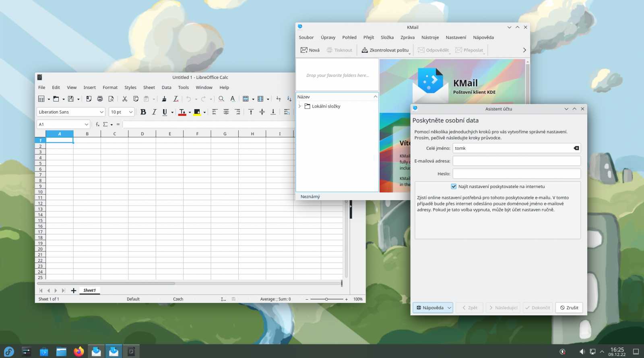Click the red Font Color swatch in Calc
644x358 pixels.
(x=182, y=112)
